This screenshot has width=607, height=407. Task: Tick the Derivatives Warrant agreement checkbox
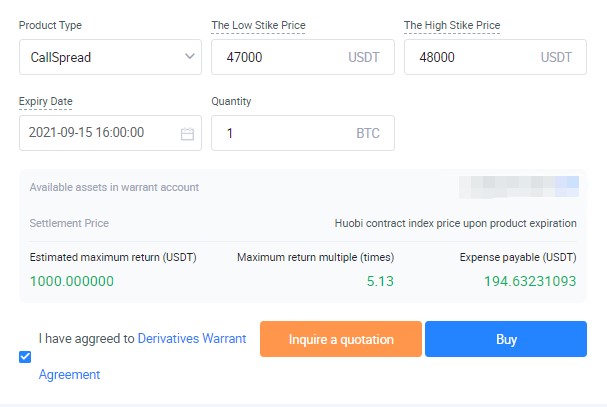pos(25,356)
